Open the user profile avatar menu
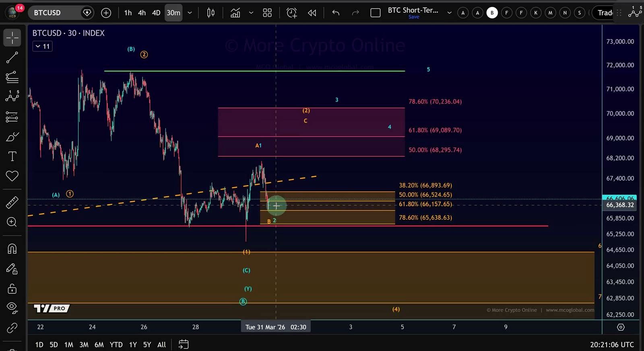 coord(13,12)
